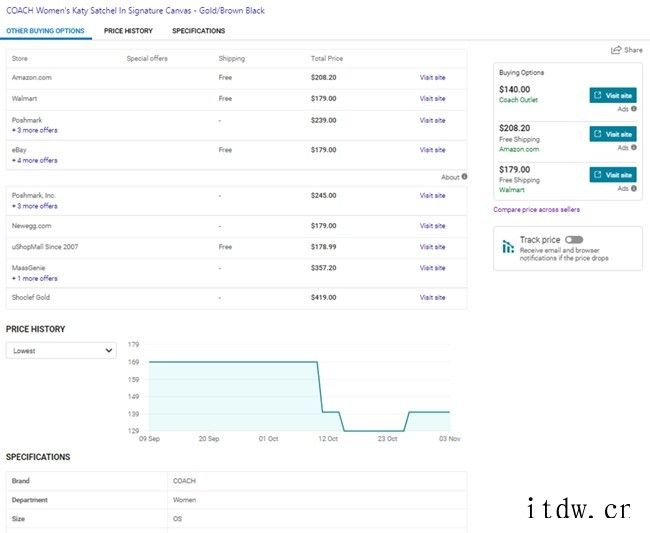Click the About info icon below the offers table
The image size is (650, 533).
(464, 177)
